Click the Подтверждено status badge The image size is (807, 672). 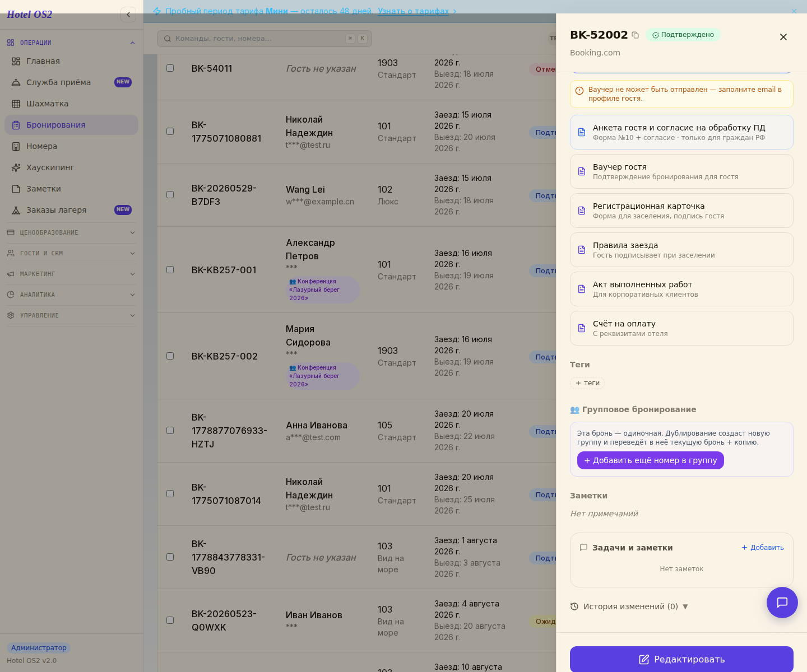coord(683,35)
